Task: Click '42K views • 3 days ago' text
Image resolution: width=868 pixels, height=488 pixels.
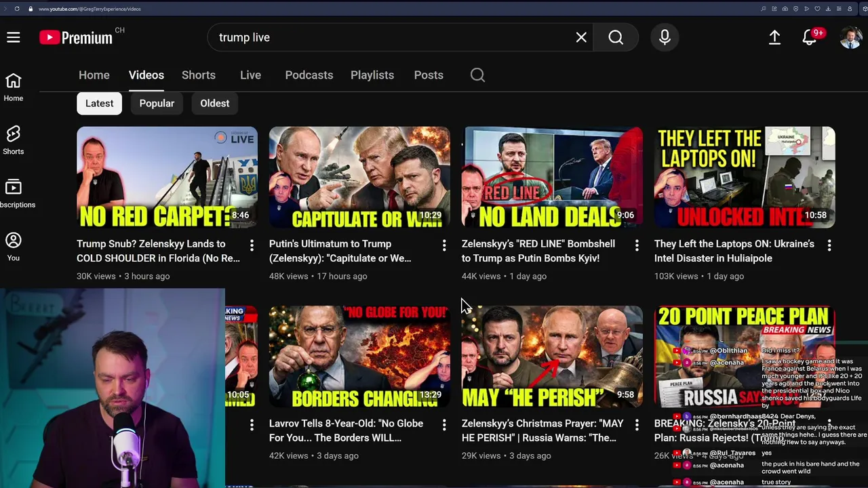Action: coord(314,455)
